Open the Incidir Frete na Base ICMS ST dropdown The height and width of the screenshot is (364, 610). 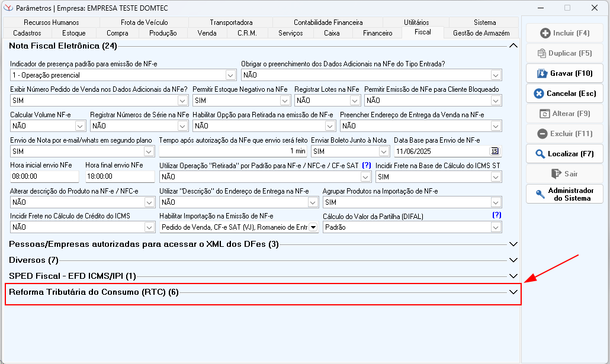(496, 177)
